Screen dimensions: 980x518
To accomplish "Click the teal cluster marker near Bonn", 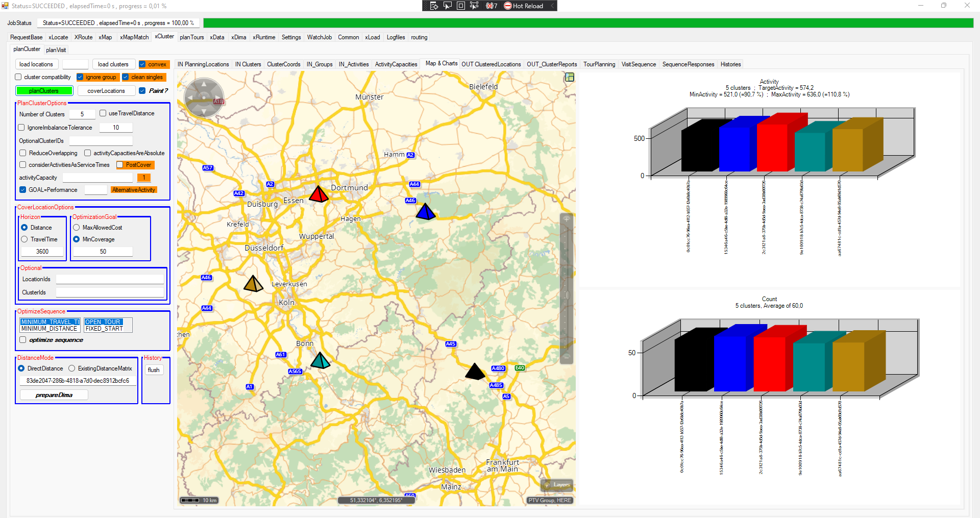I will tap(320, 361).
